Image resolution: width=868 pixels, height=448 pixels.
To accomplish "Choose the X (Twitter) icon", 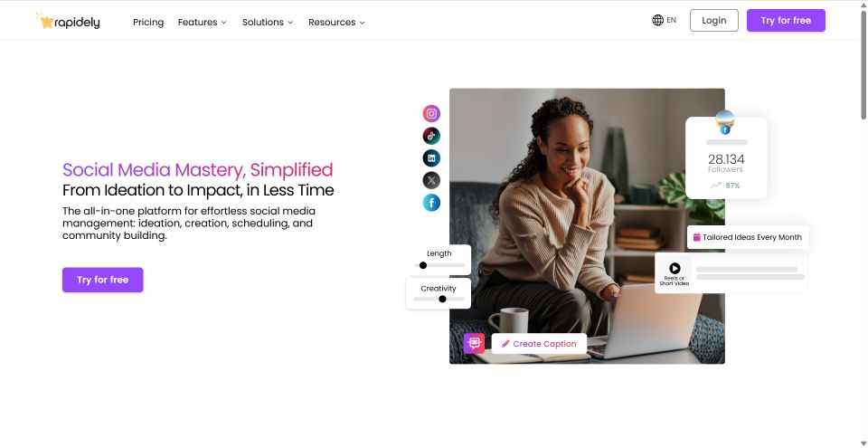I will pos(431,180).
